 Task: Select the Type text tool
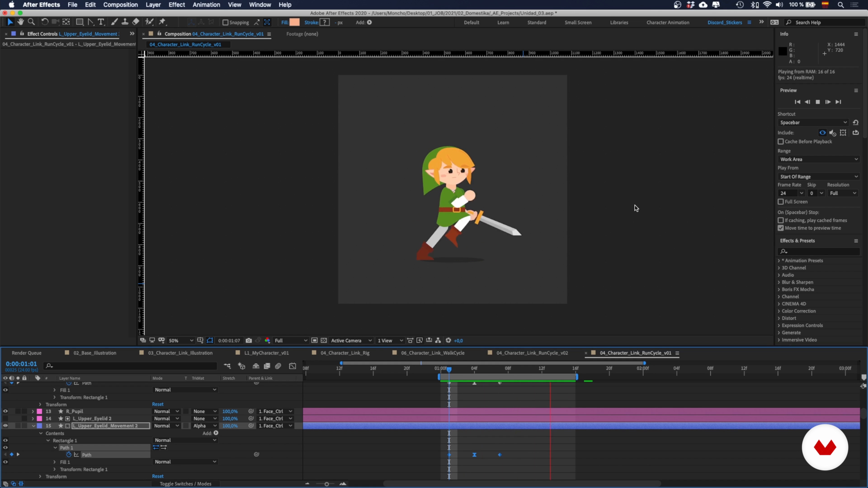coord(101,22)
